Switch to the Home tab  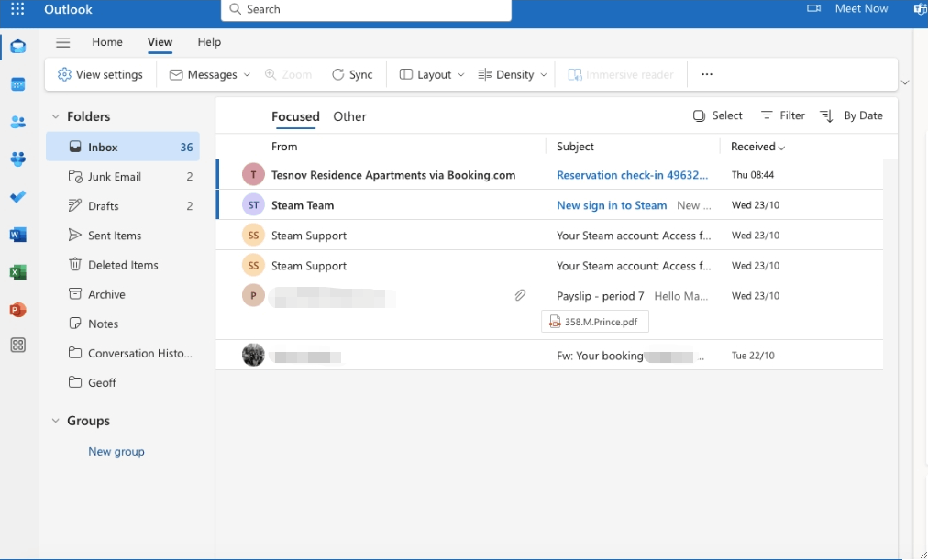click(107, 42)
